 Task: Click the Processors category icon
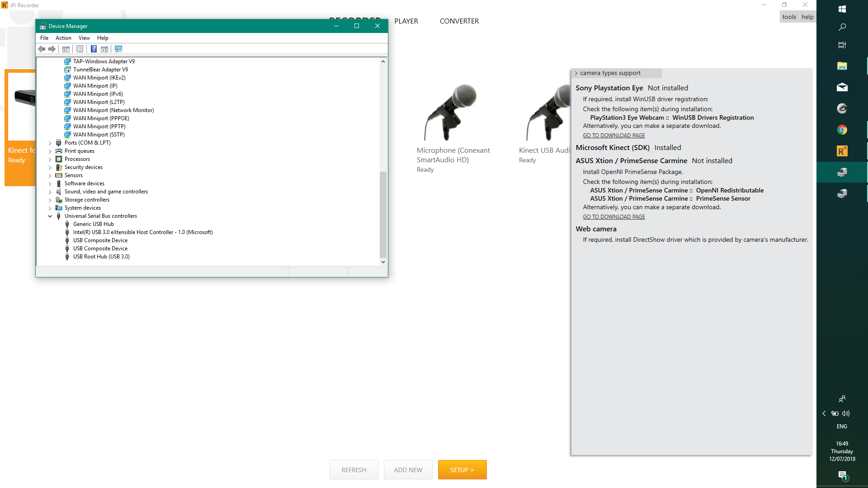59,159
